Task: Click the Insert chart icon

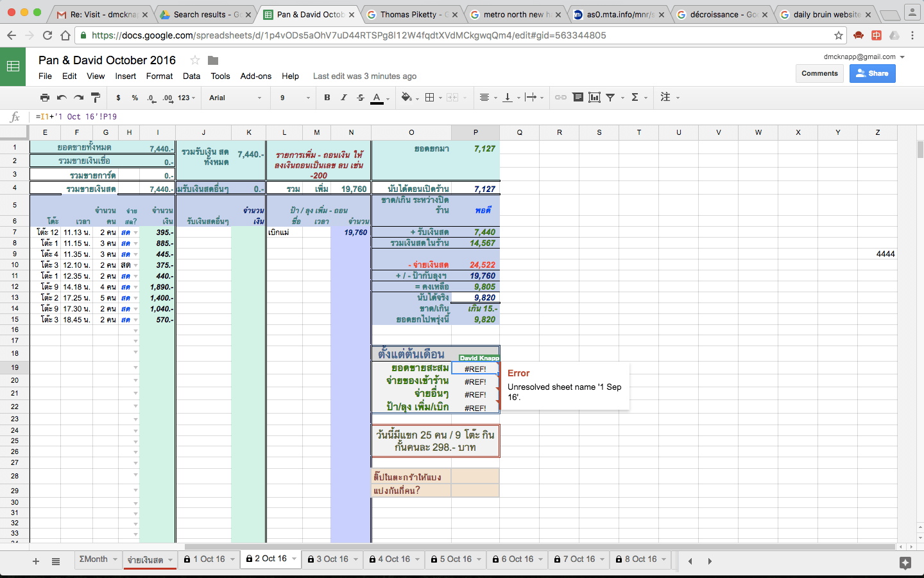Action: tap(594, 98)
